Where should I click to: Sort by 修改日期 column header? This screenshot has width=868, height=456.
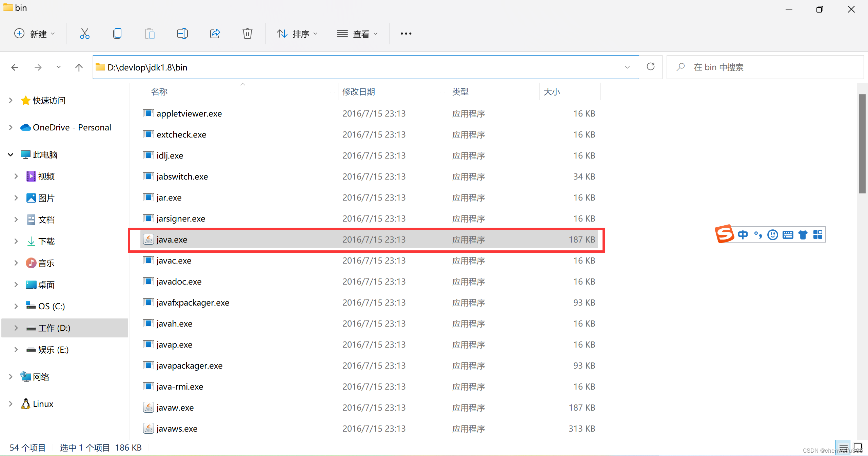click(359, 91)
